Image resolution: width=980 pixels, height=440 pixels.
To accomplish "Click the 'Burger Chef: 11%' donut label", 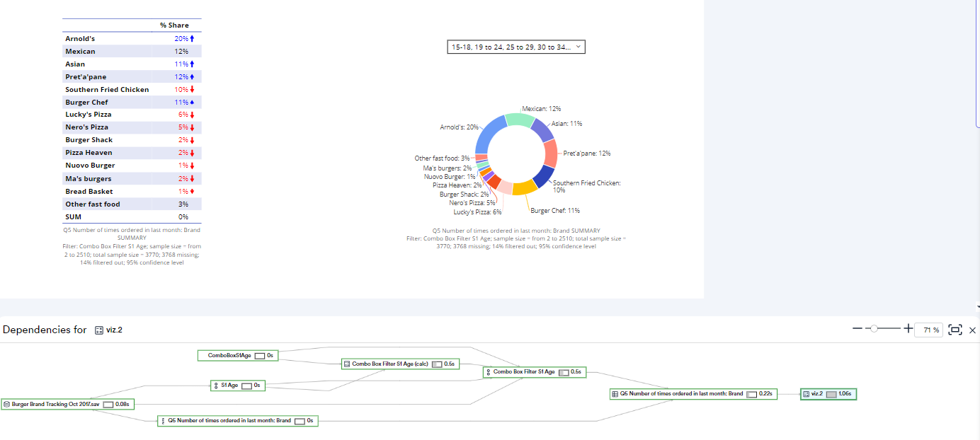I will pos(555,211).
